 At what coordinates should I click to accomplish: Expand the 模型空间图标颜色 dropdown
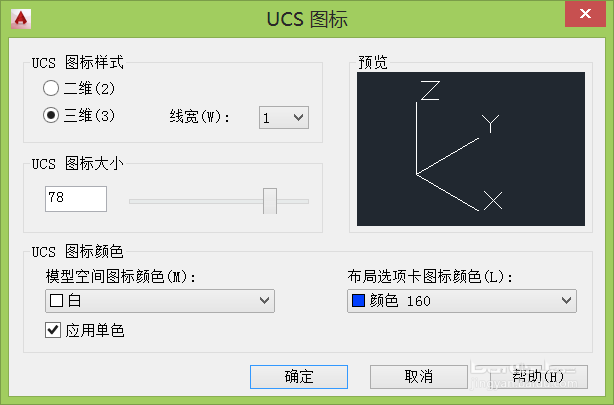[x=160, y=300]
